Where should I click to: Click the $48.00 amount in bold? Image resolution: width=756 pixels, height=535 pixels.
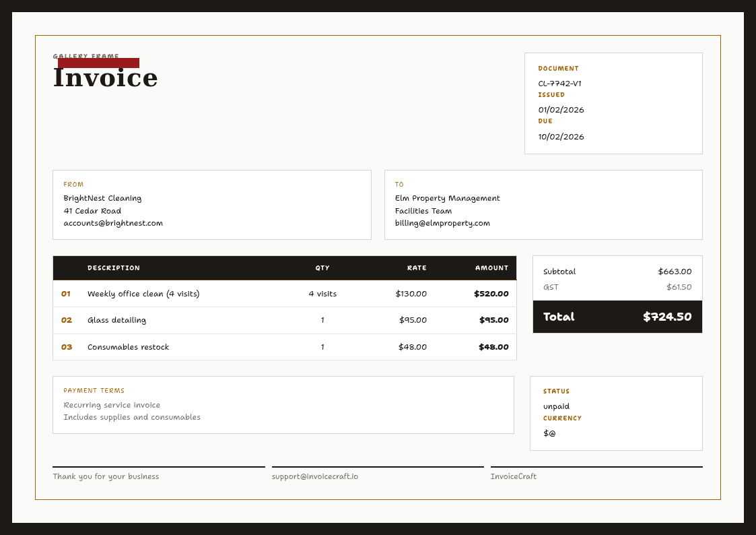click(493, 347)
